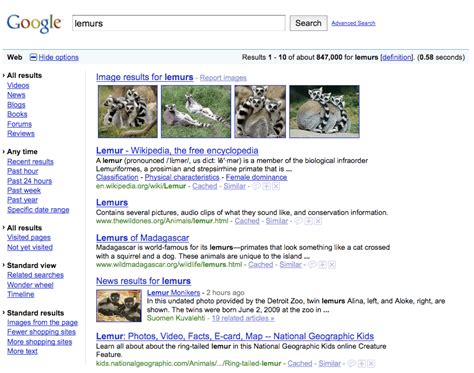Promote the National Geographic Kids result with arrow icon
474x373 pixels.
362,364
